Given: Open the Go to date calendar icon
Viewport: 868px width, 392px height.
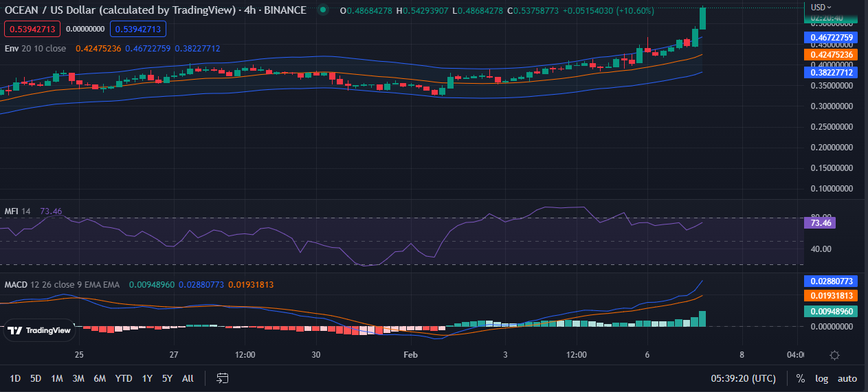Looking at the screenshot, I should (x=222, y=378).
